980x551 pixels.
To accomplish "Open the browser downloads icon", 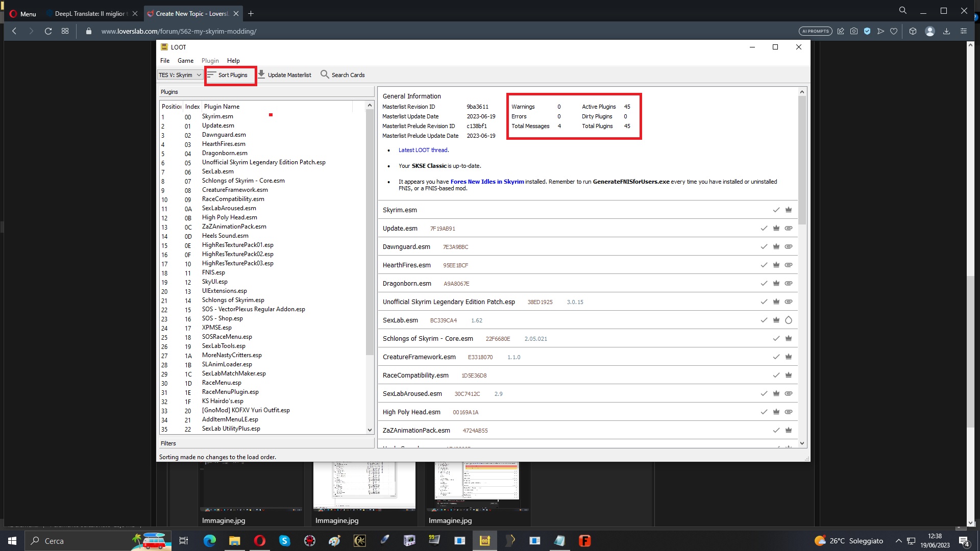I will [x=946, y=31].
